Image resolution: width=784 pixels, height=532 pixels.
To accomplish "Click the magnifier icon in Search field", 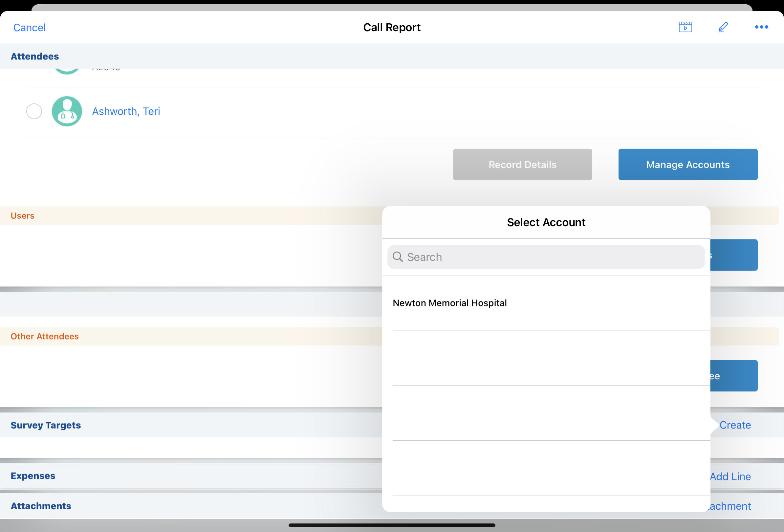I will pos(398,257).
